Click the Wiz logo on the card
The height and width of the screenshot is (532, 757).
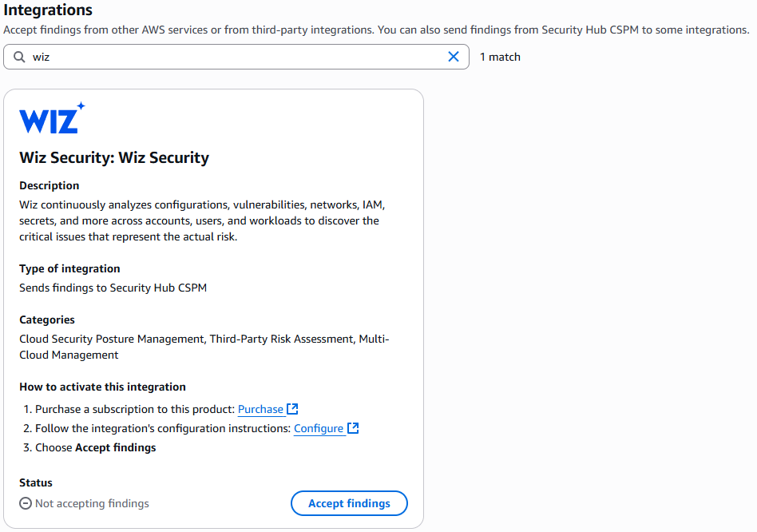(x=51, y=117)
